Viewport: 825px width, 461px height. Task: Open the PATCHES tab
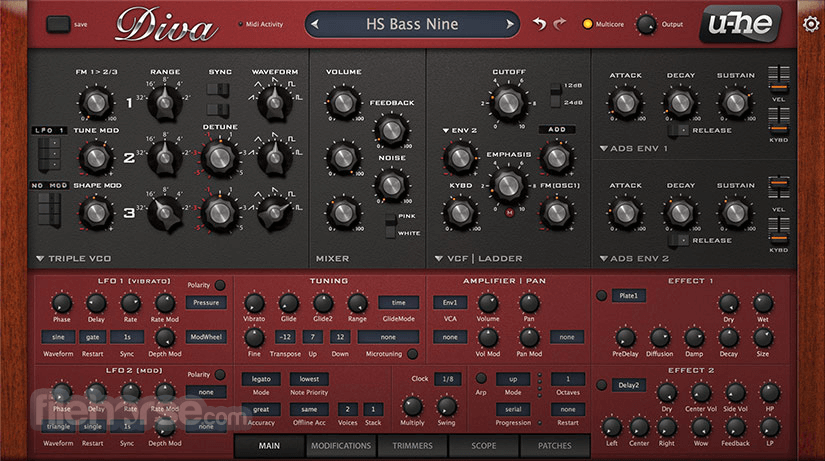[555, 446]
